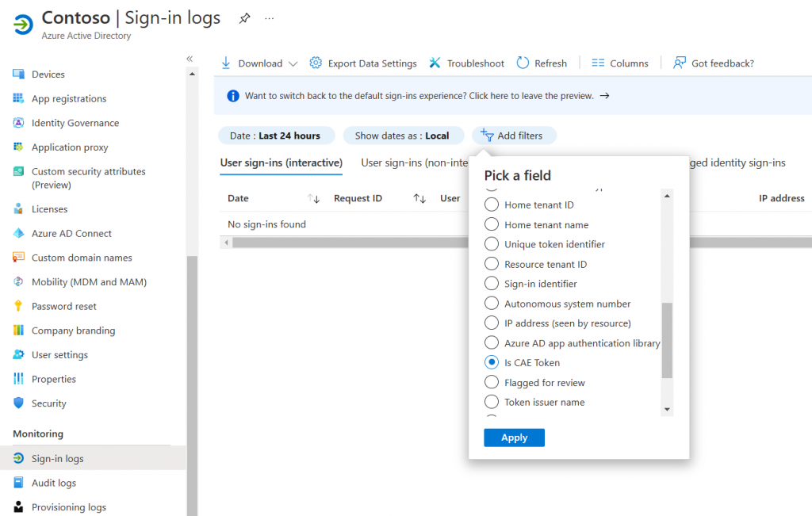Click the App registrations grid icon
This screenshot has width=812, height=516.
[18, 98]
